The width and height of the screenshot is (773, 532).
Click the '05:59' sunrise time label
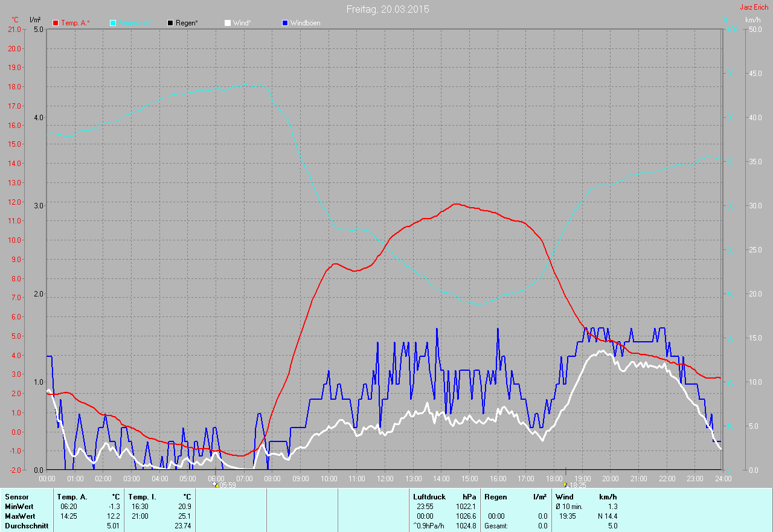[227, 485]
